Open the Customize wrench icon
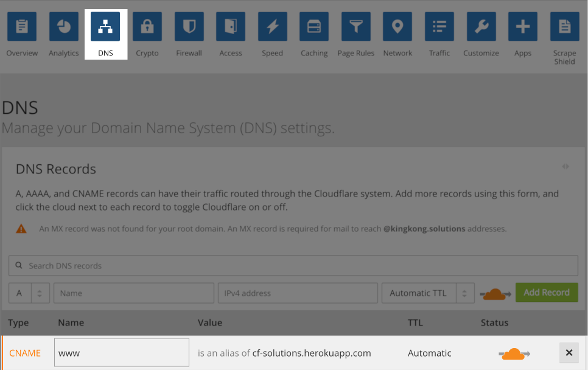 pos(481,27)
